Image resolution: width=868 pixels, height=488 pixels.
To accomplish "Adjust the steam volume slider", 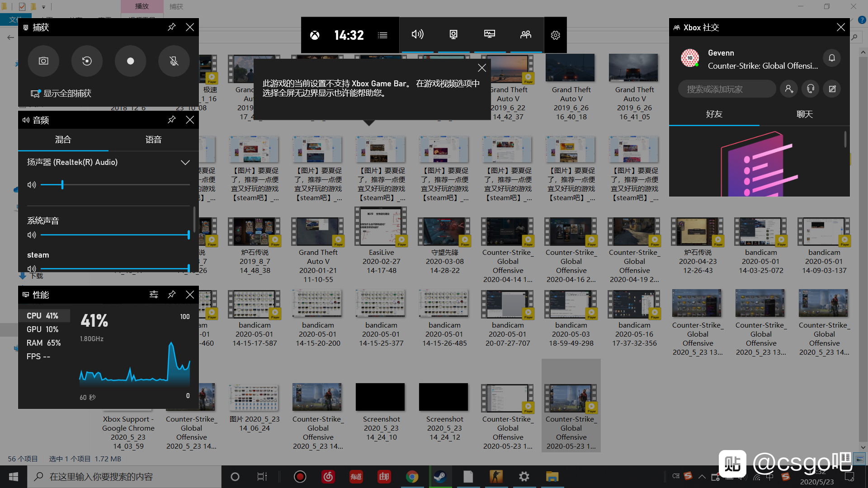I will tap(115, 268).
